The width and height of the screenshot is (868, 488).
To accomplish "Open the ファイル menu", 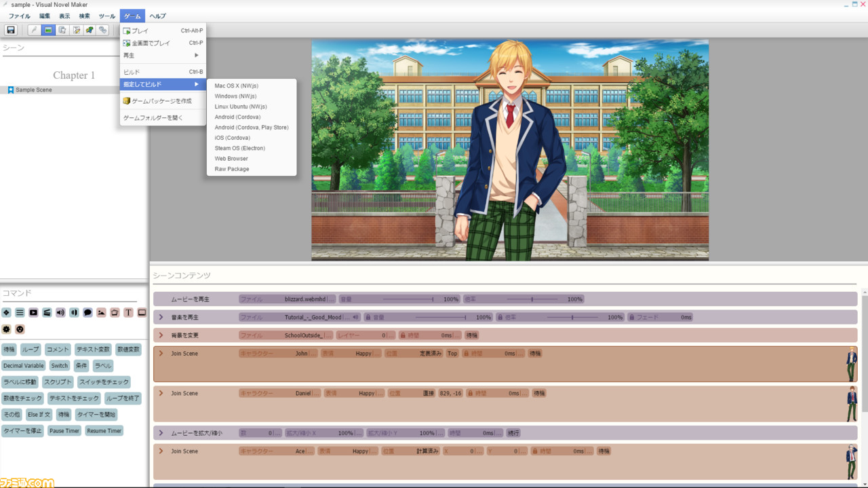I will [19, 16].
